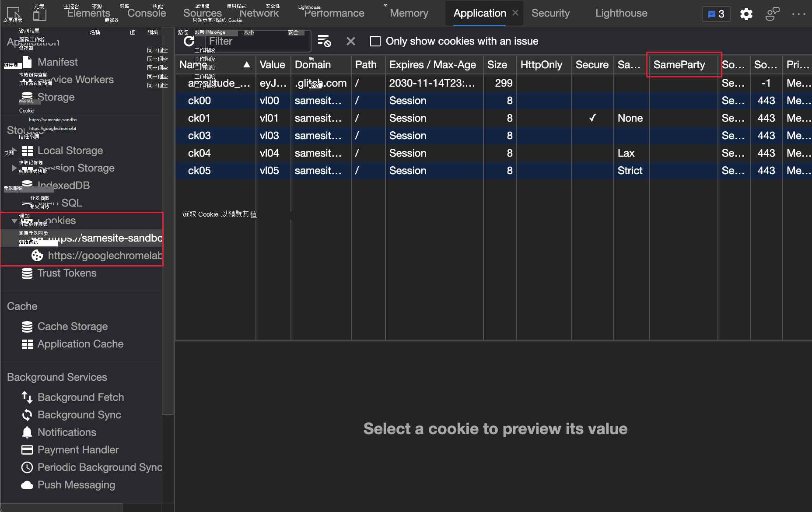This screenshot has width=812, height=512.
Task: Select Local Storage in the sidebar
Action: 70,151
